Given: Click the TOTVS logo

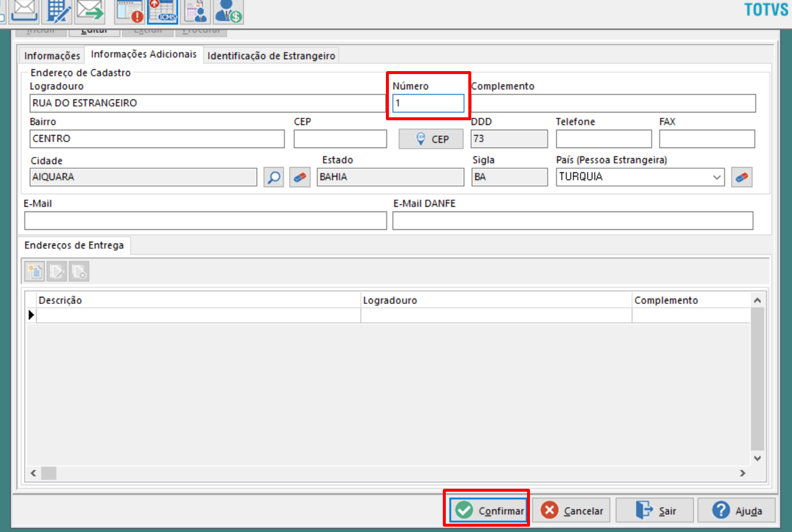Looking at the screenshot, I should (x=767, y=9).
